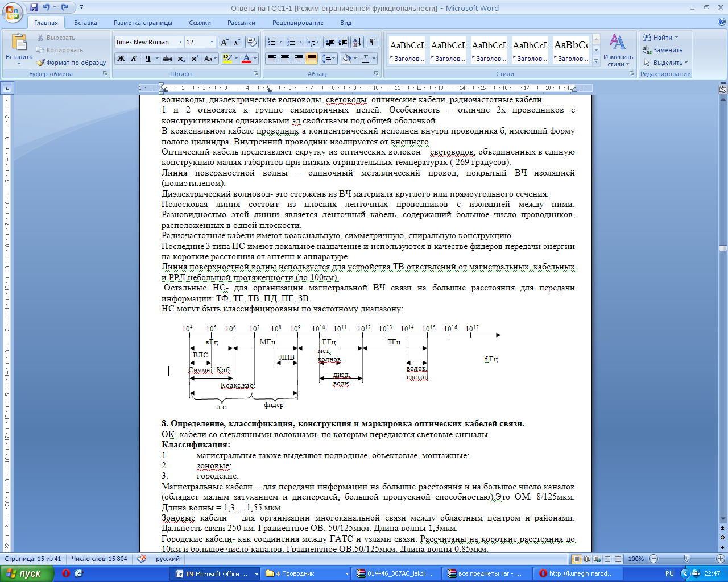Click the Office button
This screenshot has height=582, width=728.
pyautogui.click(x=13, y=13)
